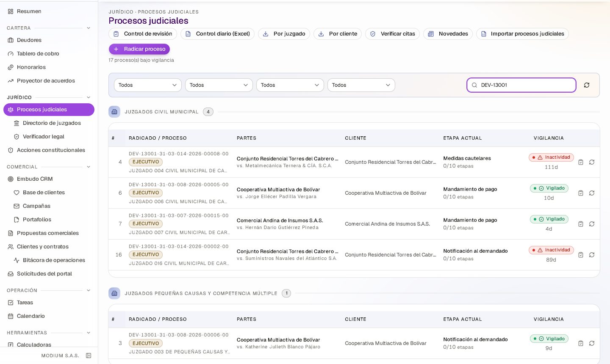
Task: Open clipboard icon for Katherine Julieth Blanco row
Action: pos(581,343)
